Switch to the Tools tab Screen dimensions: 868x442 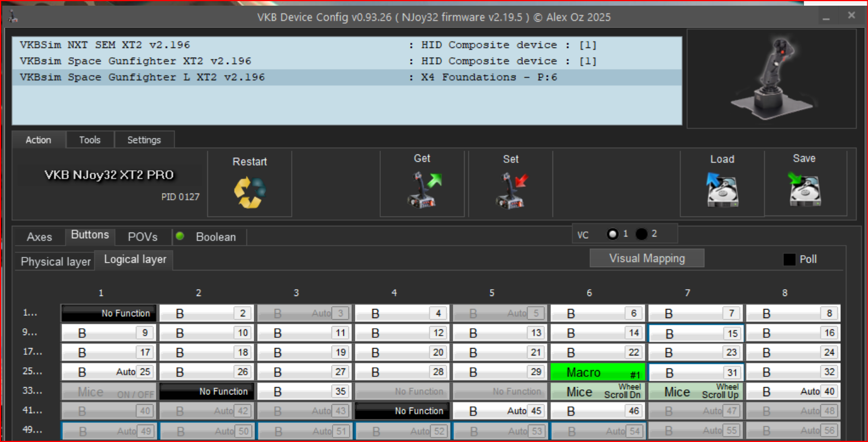click(90, 140)
